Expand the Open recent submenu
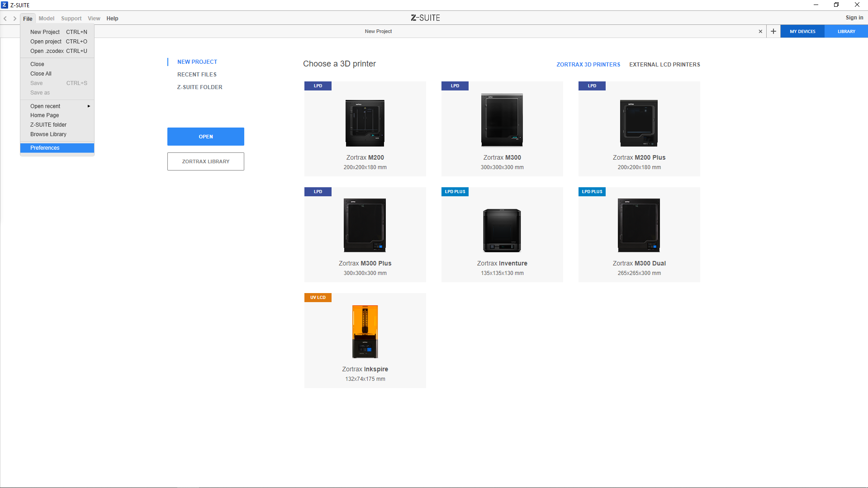Viewport: 868px width, 488px height. coord(57,106)
